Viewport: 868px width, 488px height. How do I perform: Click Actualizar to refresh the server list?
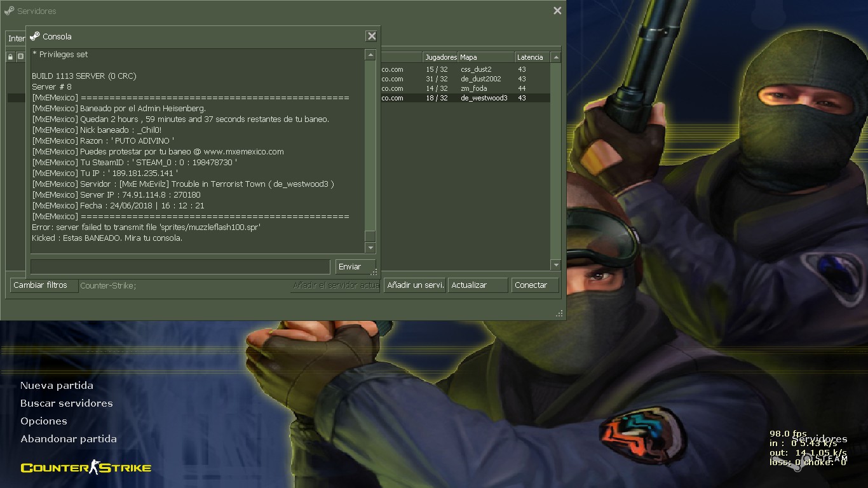tap(478, 285)
